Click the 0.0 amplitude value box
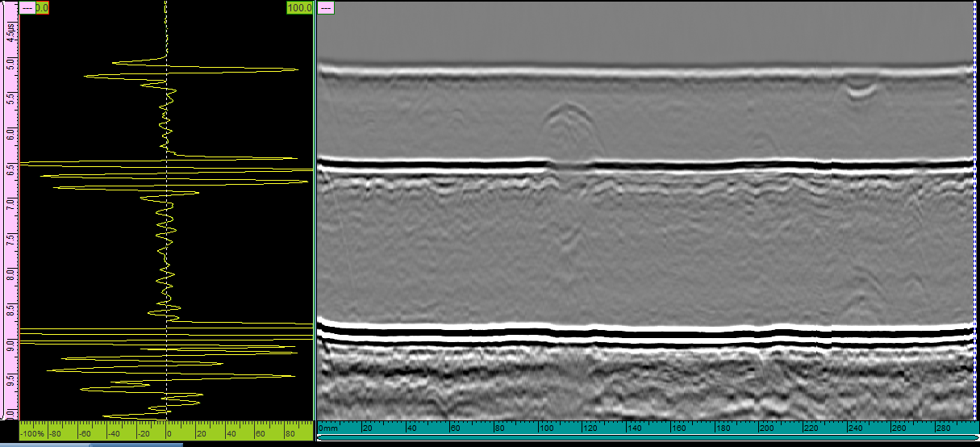 click(x=42, y=7)
